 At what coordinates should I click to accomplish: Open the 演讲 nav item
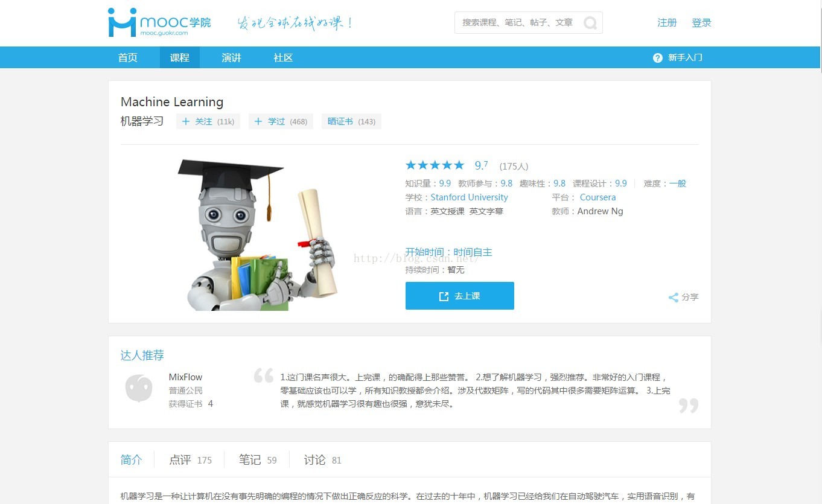coord(231,57)
